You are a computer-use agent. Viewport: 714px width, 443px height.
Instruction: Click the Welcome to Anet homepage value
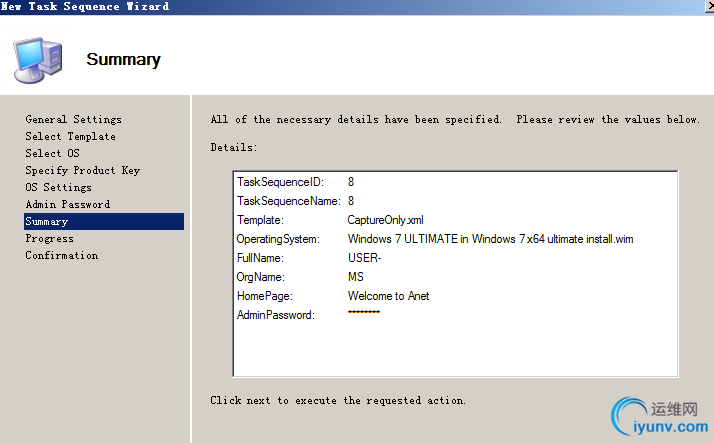388,296
